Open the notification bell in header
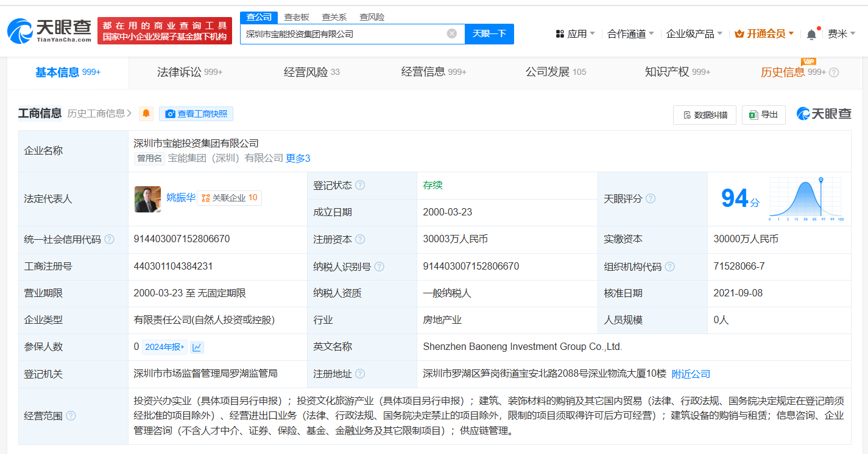 [811, 35]
